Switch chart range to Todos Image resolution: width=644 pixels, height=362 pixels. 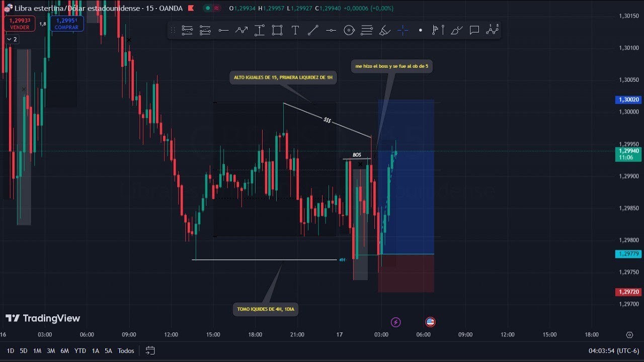pos(126,350)
